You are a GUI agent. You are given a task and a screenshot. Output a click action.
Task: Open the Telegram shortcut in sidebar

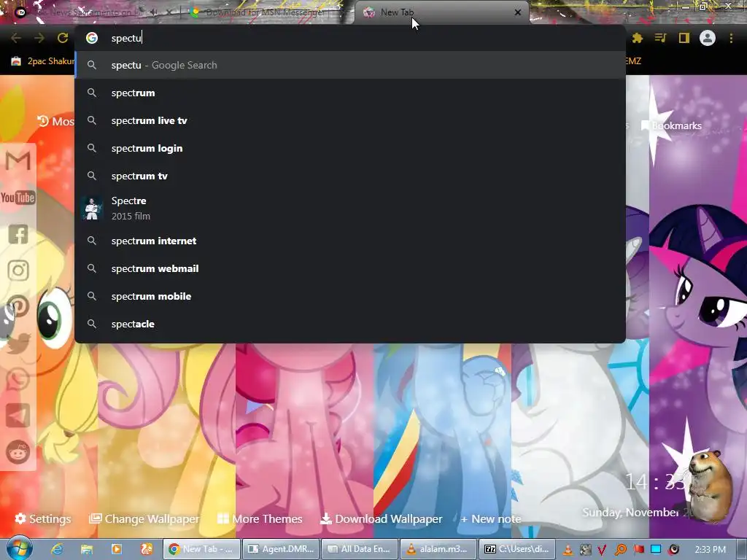pos(18,415)
